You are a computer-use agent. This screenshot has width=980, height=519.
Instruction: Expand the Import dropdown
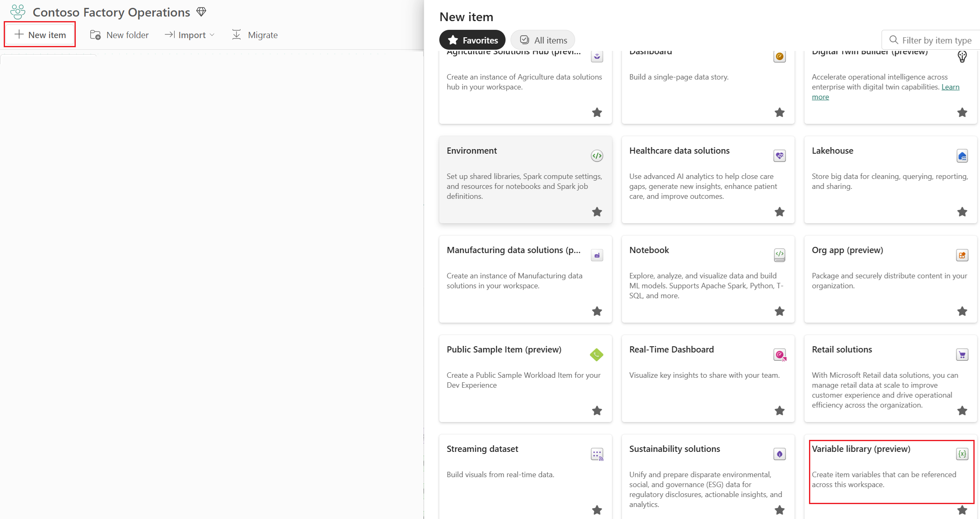190,35
